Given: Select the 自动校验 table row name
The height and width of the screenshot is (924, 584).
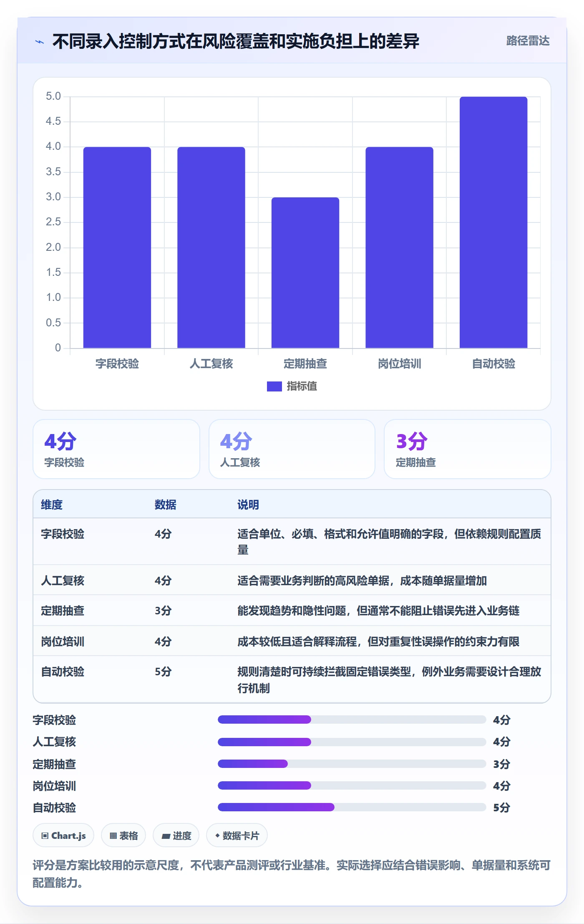Looking at the screenshot, I should click(63, 672).
